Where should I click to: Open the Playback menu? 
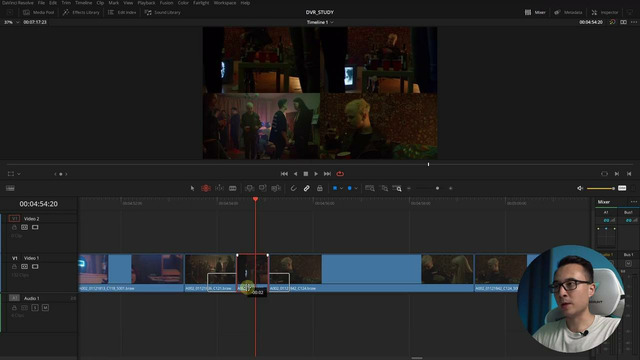click(146, 3)
